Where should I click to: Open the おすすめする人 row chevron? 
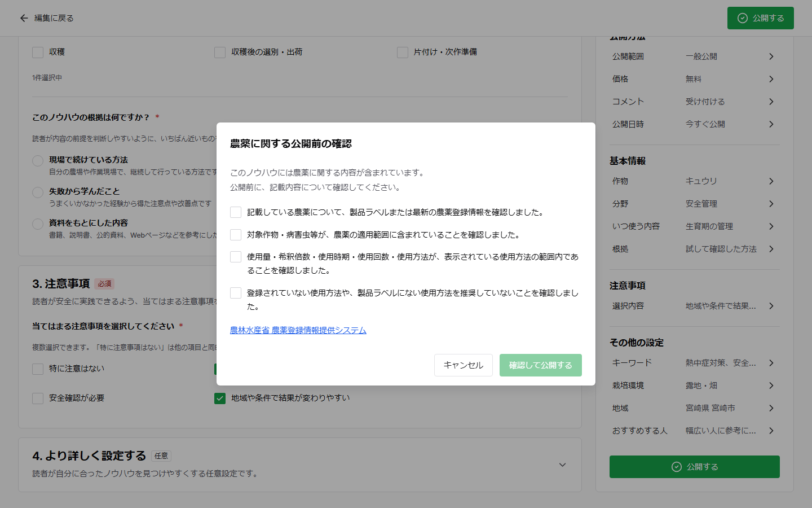[x=771, y=431]
